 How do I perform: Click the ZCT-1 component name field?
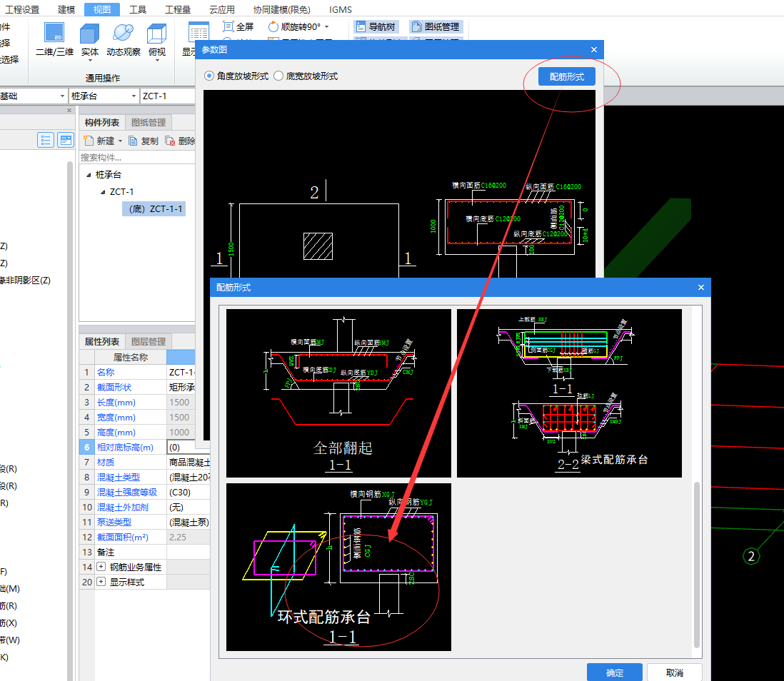coord(168,96)
